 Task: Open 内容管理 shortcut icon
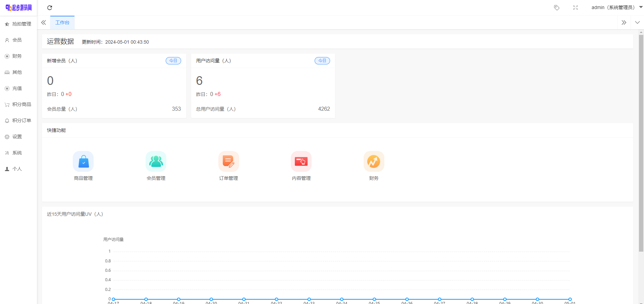(301, 161)
